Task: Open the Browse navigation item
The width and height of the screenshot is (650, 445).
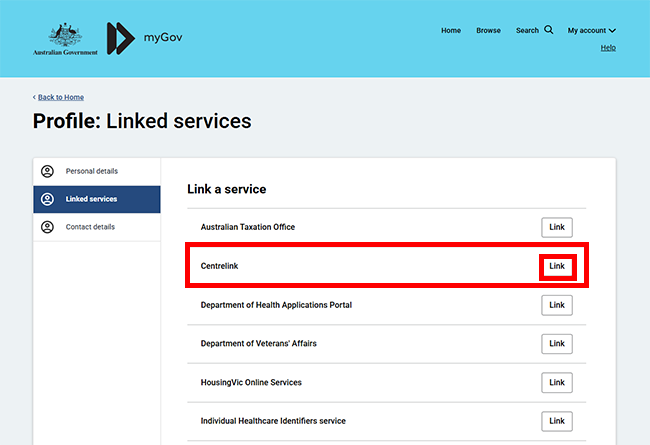Action: 488,31
